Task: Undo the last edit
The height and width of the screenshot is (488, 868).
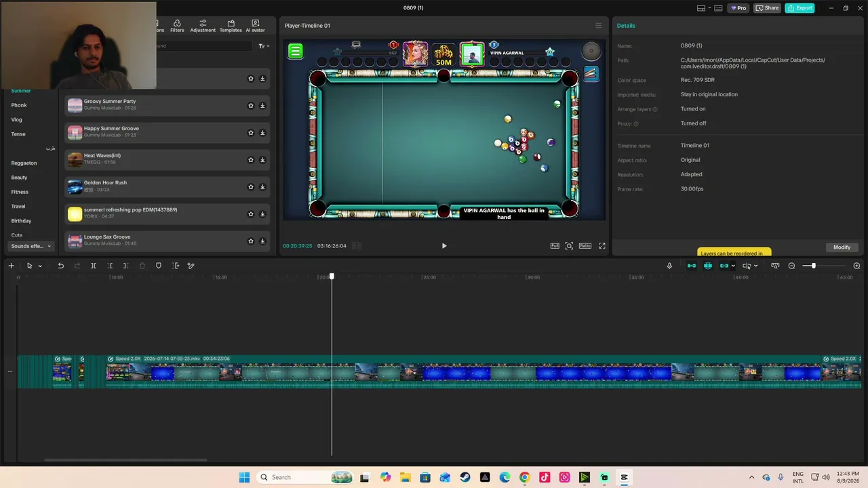Action: point(60,266)
